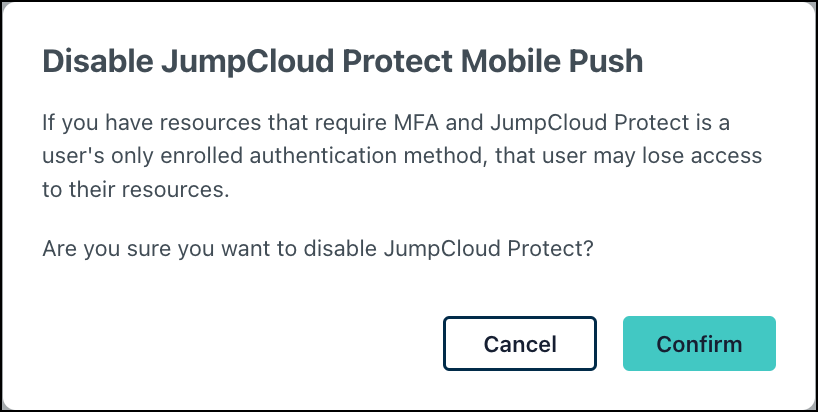
Task: Click the MFA warning paragraph text
Action: pos(386,156)
